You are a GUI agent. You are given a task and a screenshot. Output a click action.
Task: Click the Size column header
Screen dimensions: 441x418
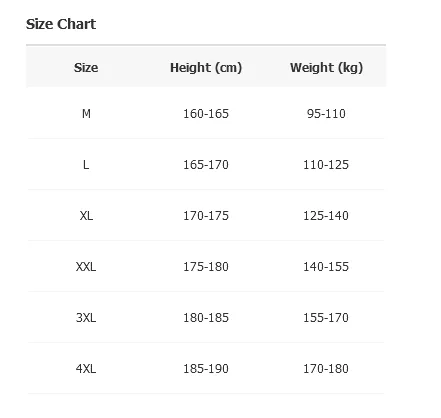click(x=86, y=68)
